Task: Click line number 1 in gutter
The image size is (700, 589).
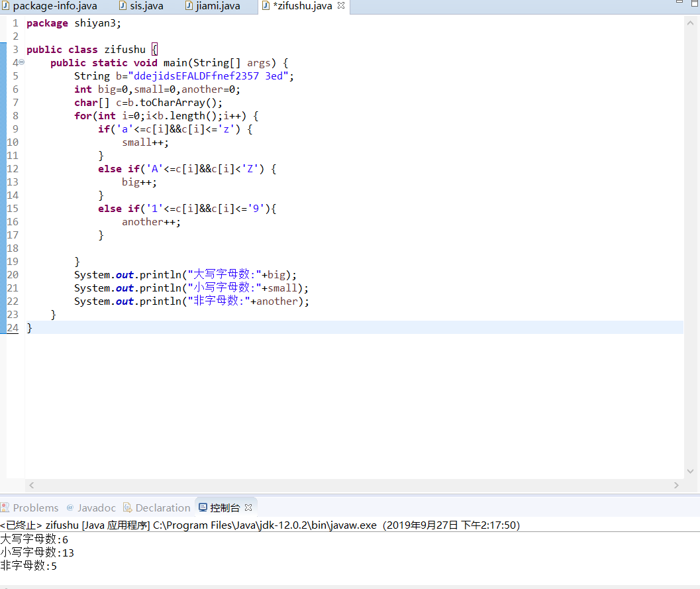Action: [x=16, y=23]
